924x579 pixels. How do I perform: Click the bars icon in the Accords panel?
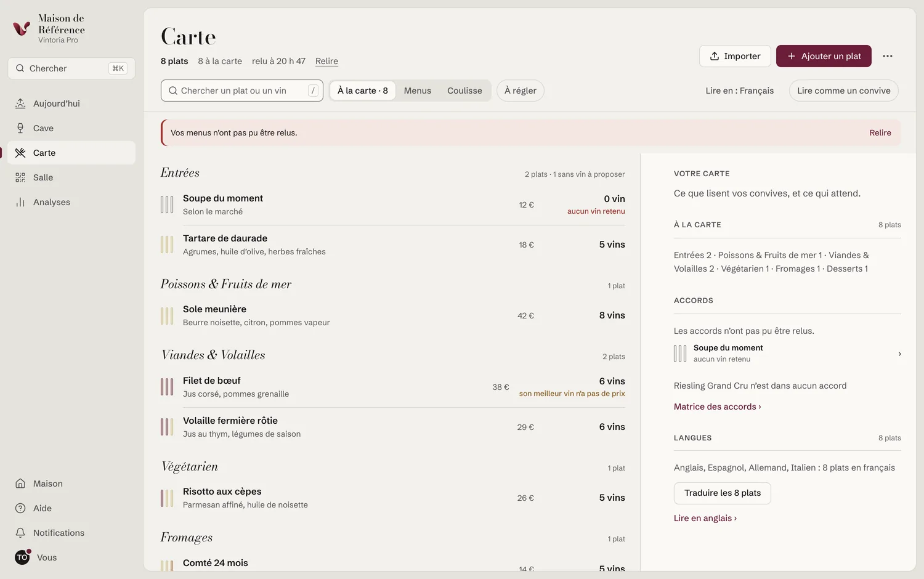click(x=680, y=354)
